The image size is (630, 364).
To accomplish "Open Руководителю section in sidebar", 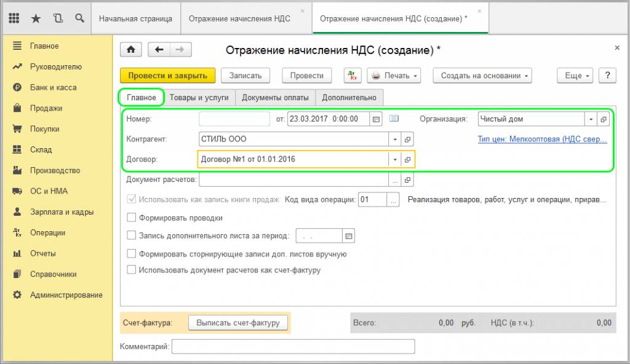I will pos(55,66).
